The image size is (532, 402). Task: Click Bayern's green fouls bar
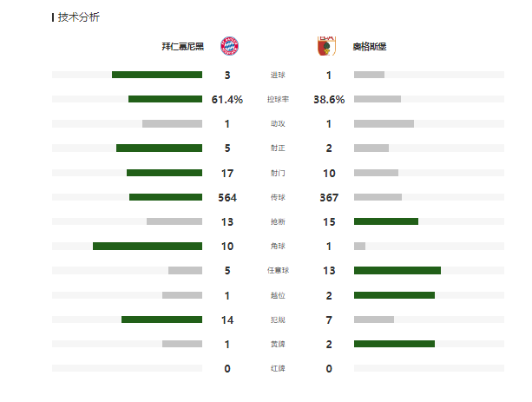pyautogui.click(x=161, y=320)
